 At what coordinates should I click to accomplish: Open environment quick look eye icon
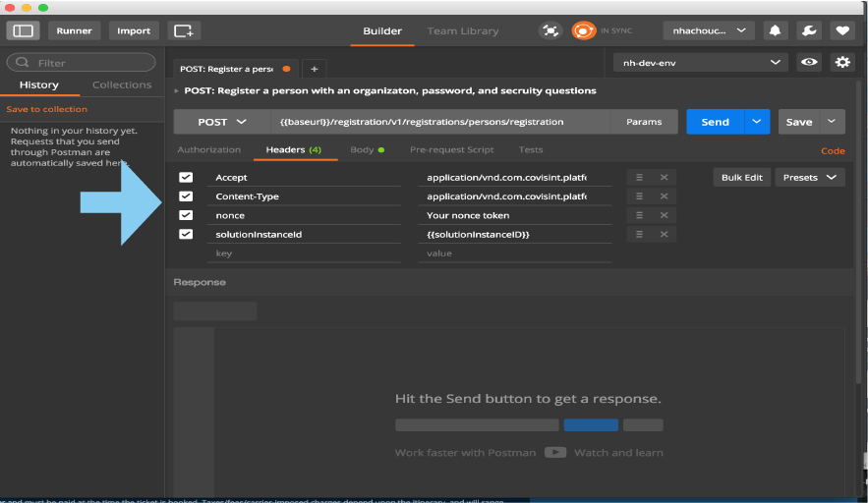tap(809, 62)
